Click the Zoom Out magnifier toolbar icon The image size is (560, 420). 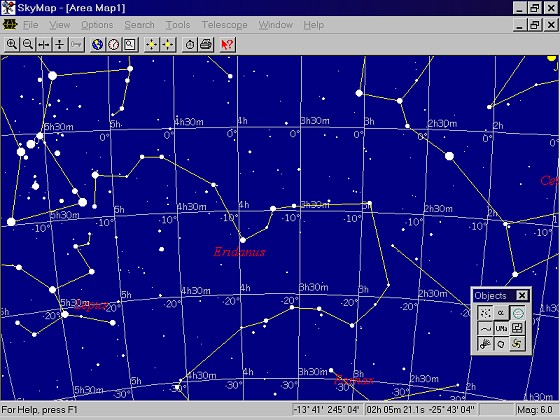[28, 45]
